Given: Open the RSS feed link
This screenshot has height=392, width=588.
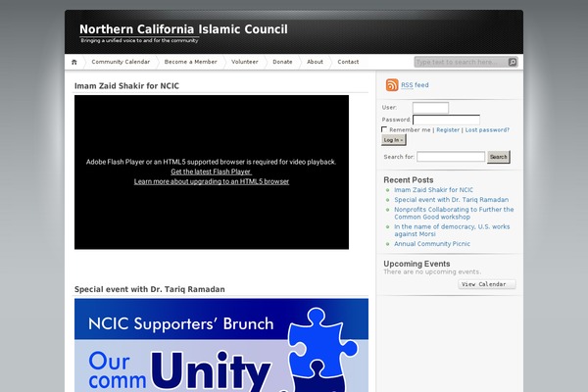Looking at the screenshot, I should pos(415,85).
